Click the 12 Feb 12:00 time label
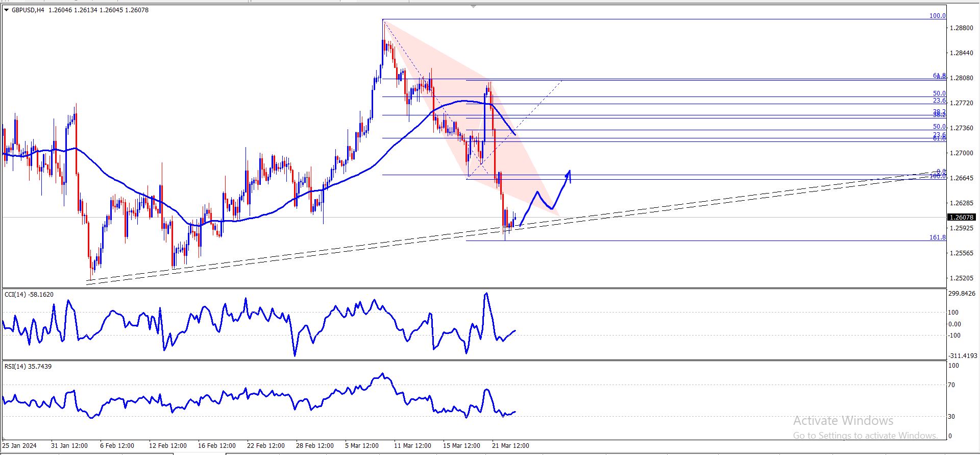The height and width of the screenshot is (455, 980). tap(168, 446)
